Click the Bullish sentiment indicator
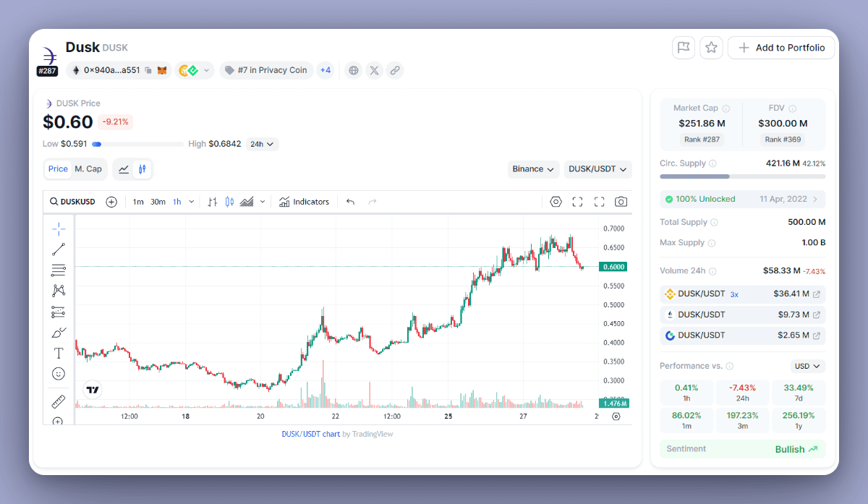Viewport: 868px width, 504px height. [796, 449]
